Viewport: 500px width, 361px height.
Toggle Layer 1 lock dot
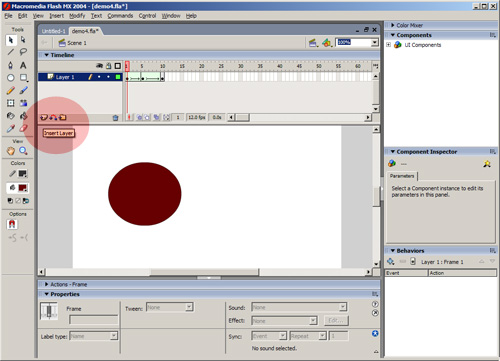(x=108, y=77)
